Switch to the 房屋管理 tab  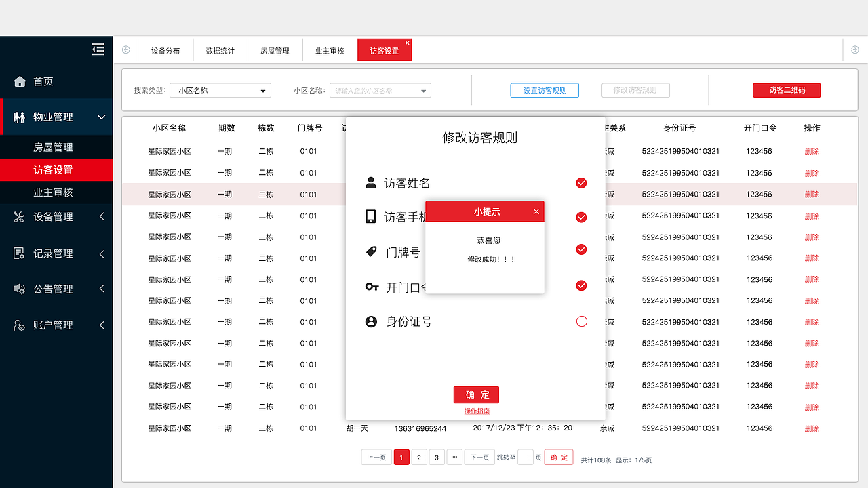(x=275, y=49)
